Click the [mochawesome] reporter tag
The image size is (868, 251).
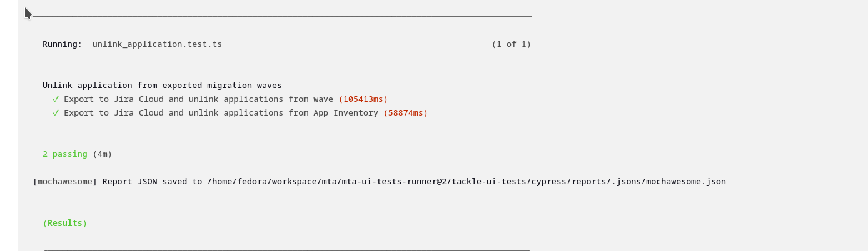point(65,182)
